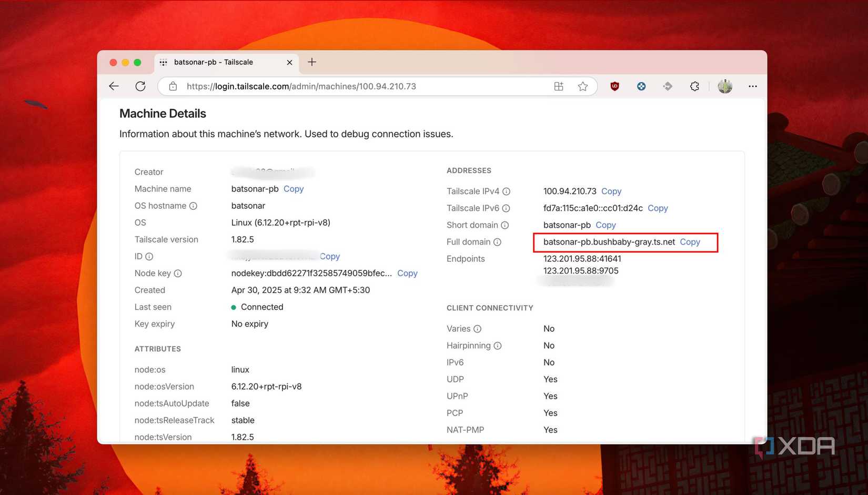This screenshot has height=495, width=868.
Task: Show info tooltip for Hairpinning
Action: pyautogui.click(x=498, y=346)
